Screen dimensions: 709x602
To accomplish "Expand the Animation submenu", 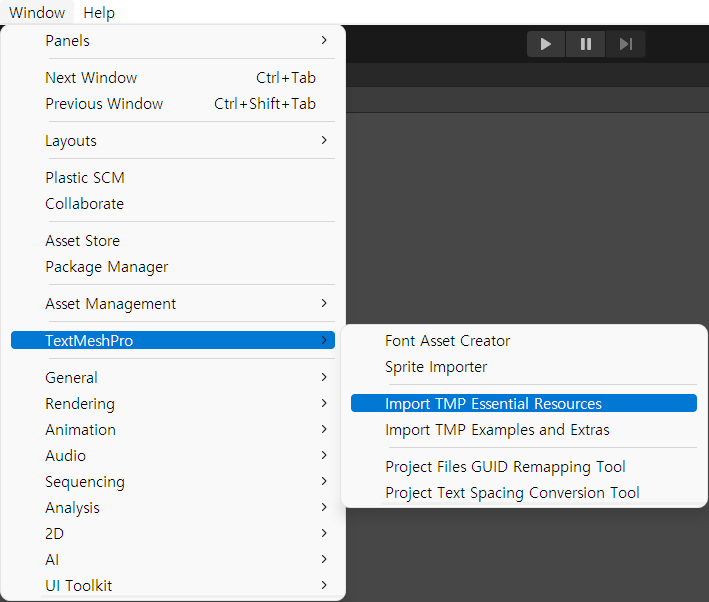I will pos(173,430).
